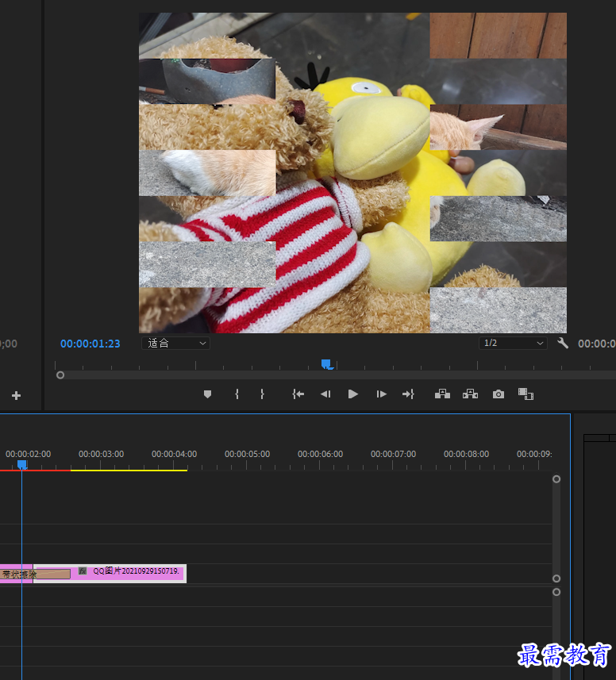Click the Go to In point button

pos(298,394)
